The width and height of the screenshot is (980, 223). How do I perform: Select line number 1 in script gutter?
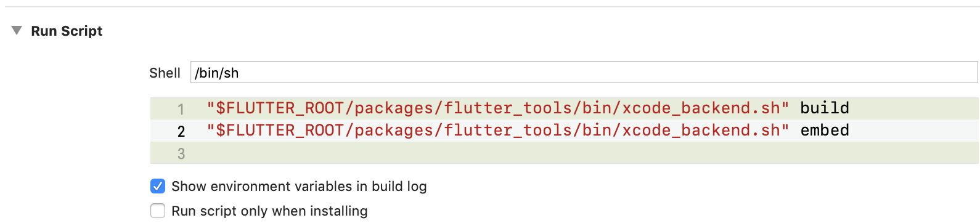[x=181, y=109]
